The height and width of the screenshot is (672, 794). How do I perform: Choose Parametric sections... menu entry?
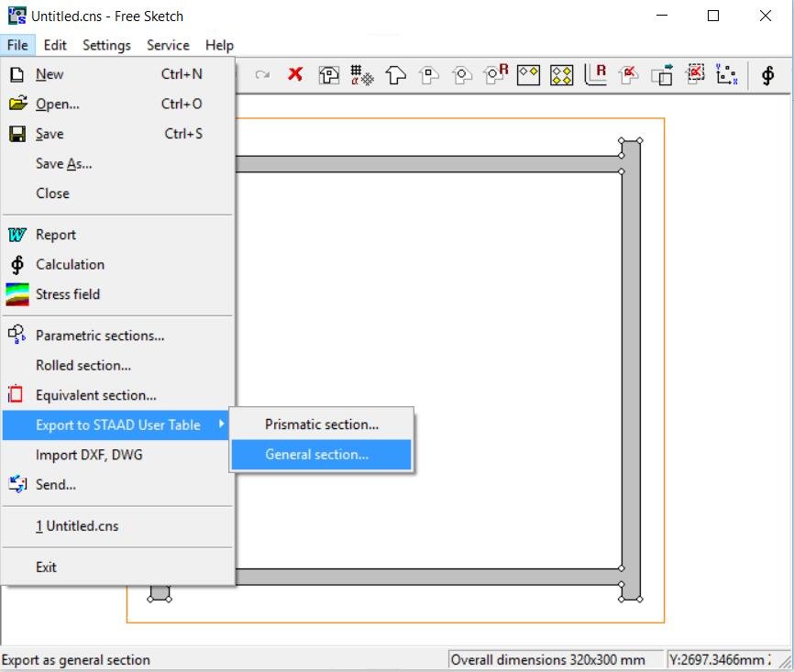coord(118,336)
